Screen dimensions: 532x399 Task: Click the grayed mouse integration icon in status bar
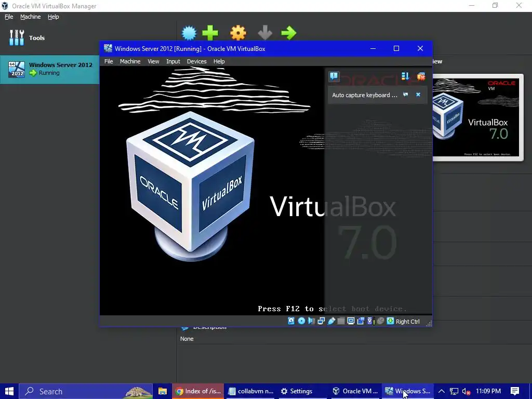pyautogui.click(x=380, y=321)
